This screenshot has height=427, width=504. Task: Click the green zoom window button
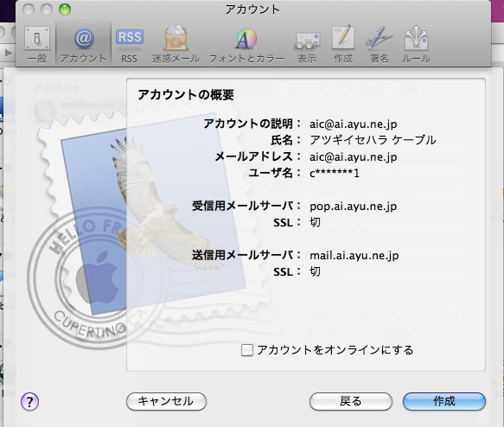[x=65, y=10]
